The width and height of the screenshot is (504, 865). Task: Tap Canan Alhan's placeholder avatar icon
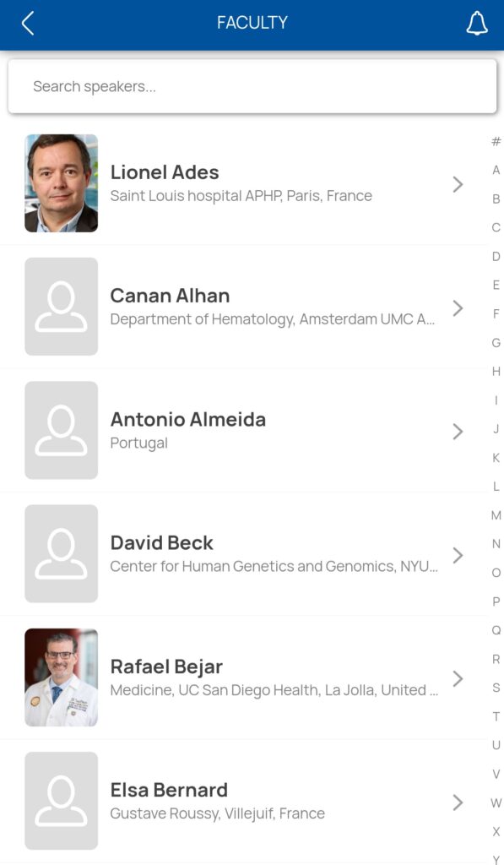point(62,307)
